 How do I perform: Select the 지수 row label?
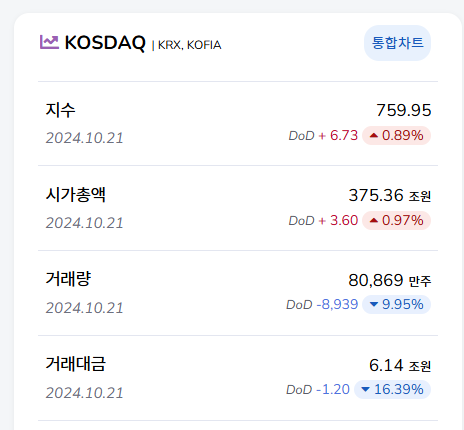click(60, 110)
